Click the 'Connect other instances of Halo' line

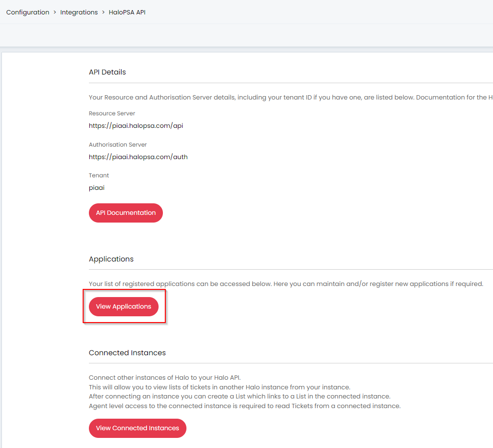(x=165, y=377)
